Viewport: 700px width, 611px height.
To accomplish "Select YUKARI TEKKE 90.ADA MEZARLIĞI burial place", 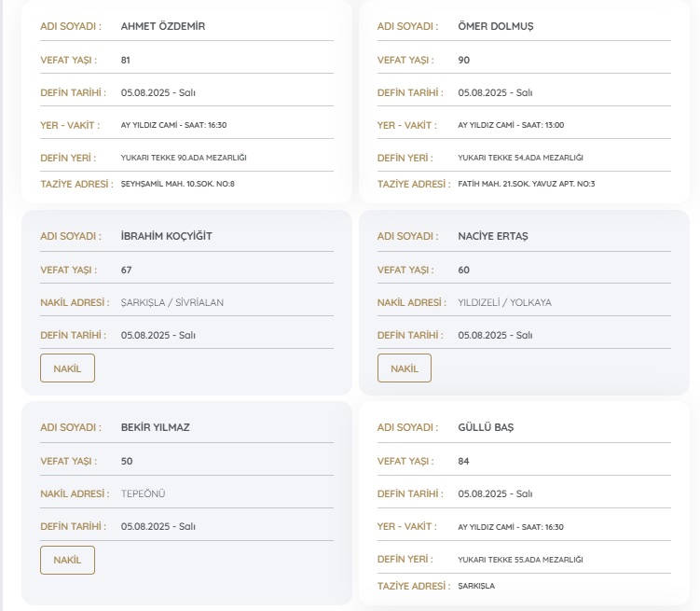I will click(184, 158).
